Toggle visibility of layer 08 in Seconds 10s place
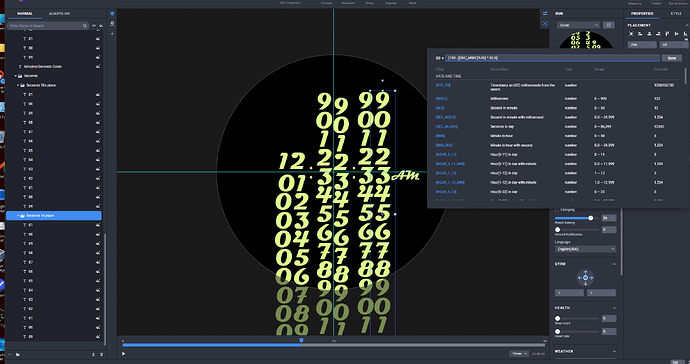Viewport: 690px width, 364px height. 98,122
